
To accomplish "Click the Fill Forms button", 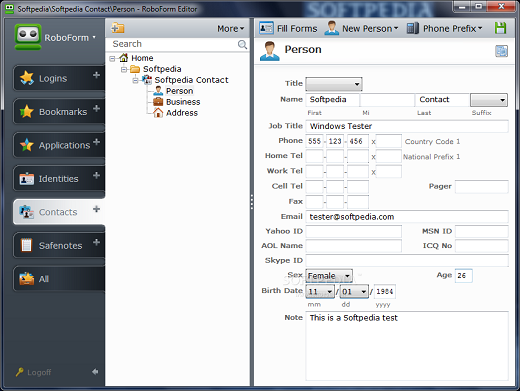I will [288, 28].
